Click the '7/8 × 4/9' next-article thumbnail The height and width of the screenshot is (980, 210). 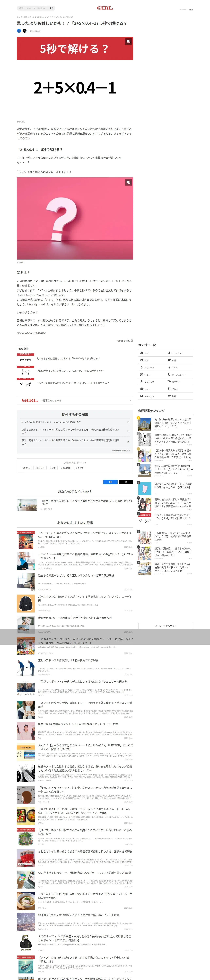tap(26, 371)
